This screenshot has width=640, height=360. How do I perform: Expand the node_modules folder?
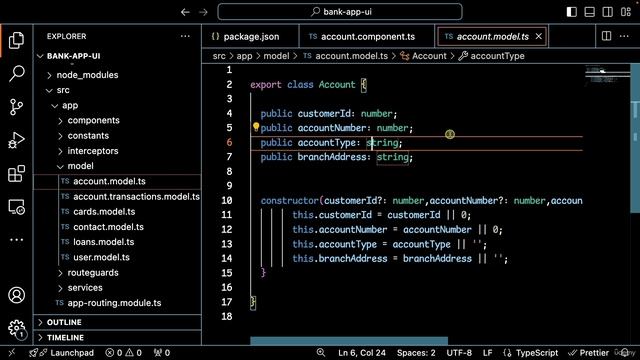87,75
